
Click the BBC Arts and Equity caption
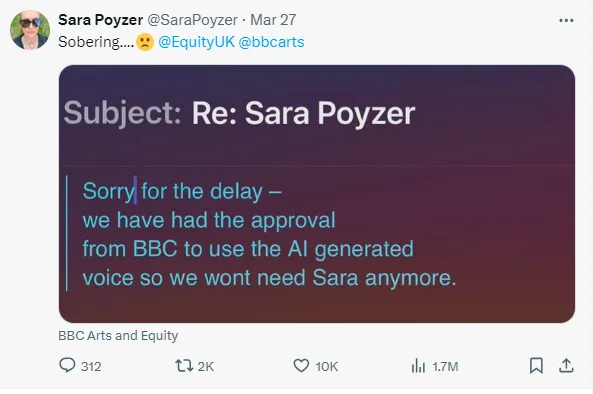118,336
